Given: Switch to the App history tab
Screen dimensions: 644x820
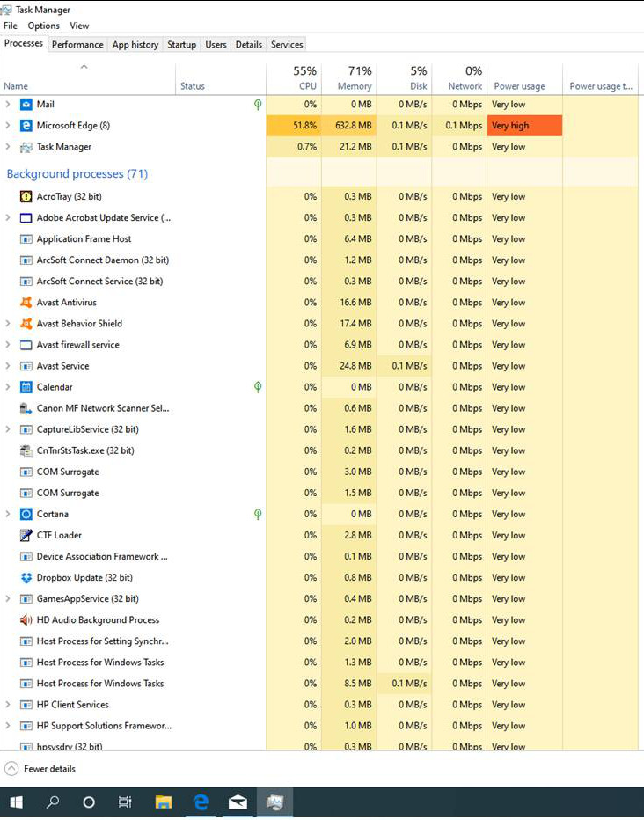Looking at the screenshot, I should click(x=135, y=45).
